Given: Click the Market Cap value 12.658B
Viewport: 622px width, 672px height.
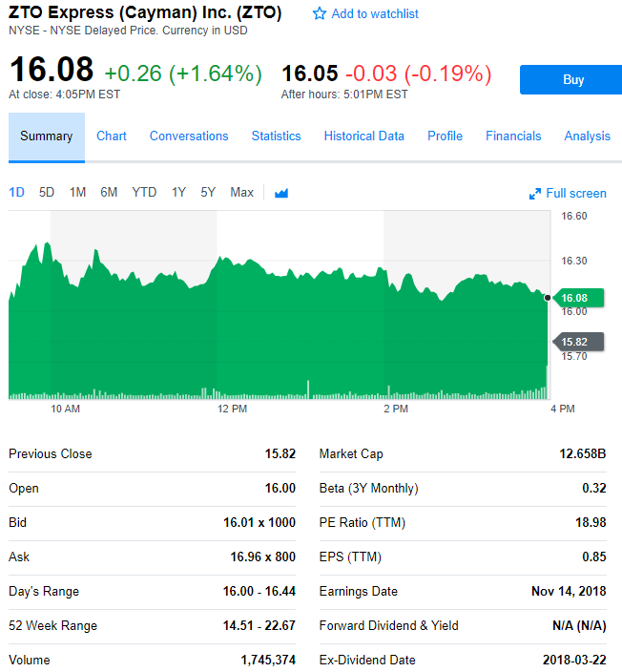Looking at the screenshot, I should click(583, 453).
